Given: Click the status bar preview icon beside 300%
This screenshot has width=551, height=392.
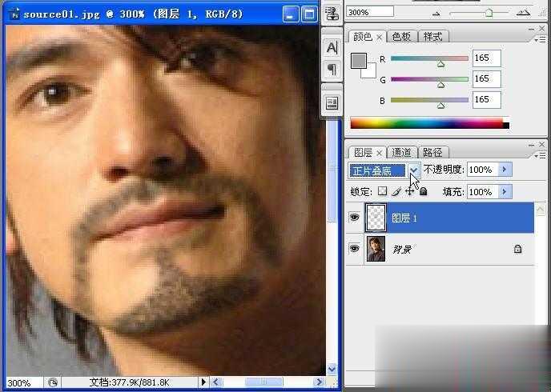Looking at the screenshot, I should (53, 382).
